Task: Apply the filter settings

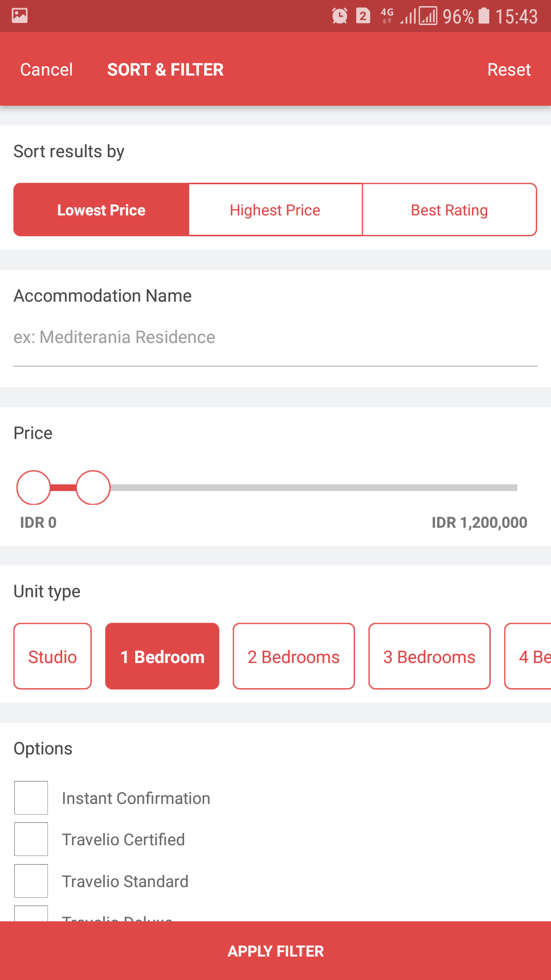Action: click(x=275, y=951)
